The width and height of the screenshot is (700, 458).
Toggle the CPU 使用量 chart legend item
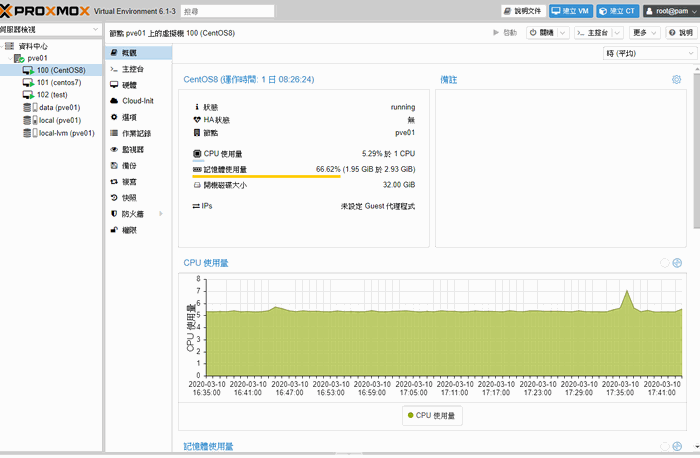tap(432, 416)
